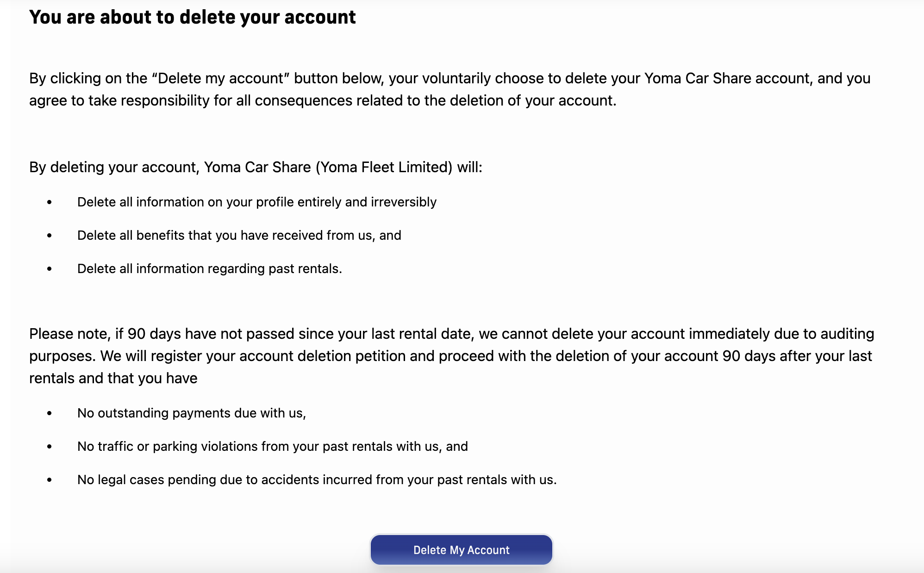The image size is (924, 573).
Task: Click bullet dot before 'Delete all information on your profile'
Action: [50, 202]
